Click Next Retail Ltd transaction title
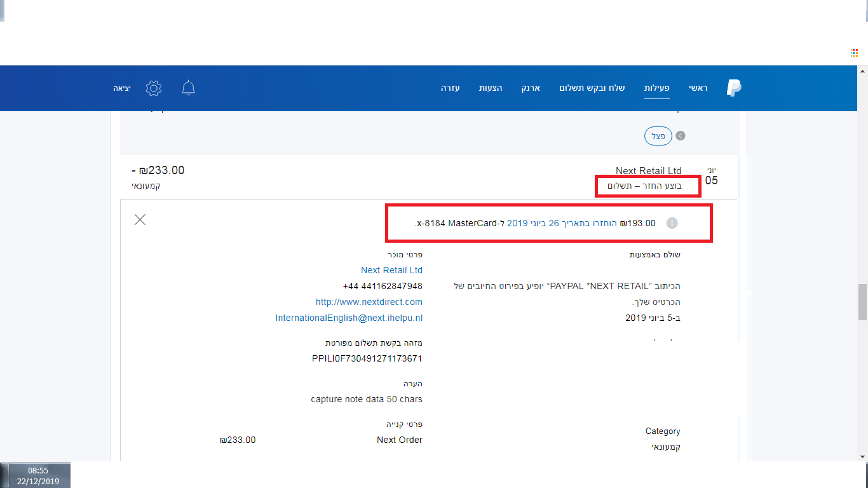This screenshot has width=868, height=488. [649, 170]
